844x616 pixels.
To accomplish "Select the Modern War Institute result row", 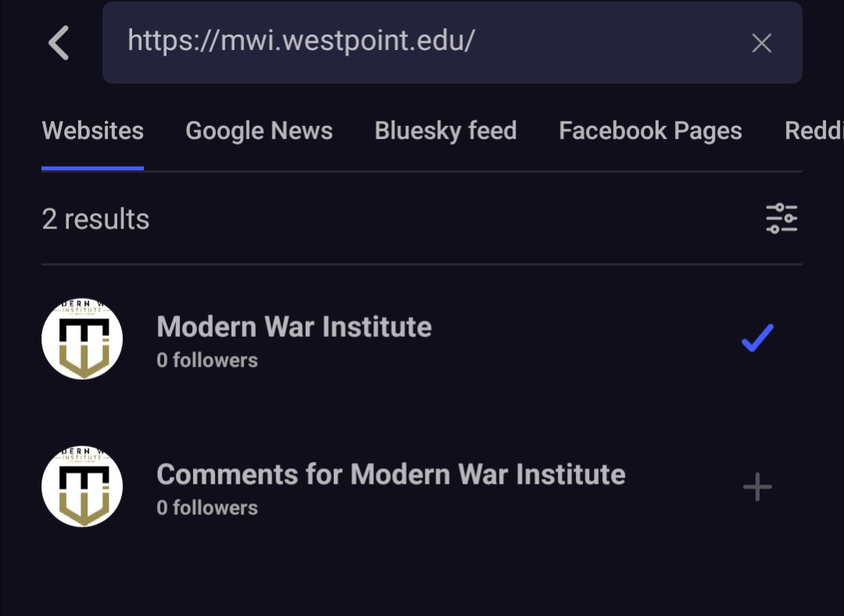I will (x=422, y=339).
